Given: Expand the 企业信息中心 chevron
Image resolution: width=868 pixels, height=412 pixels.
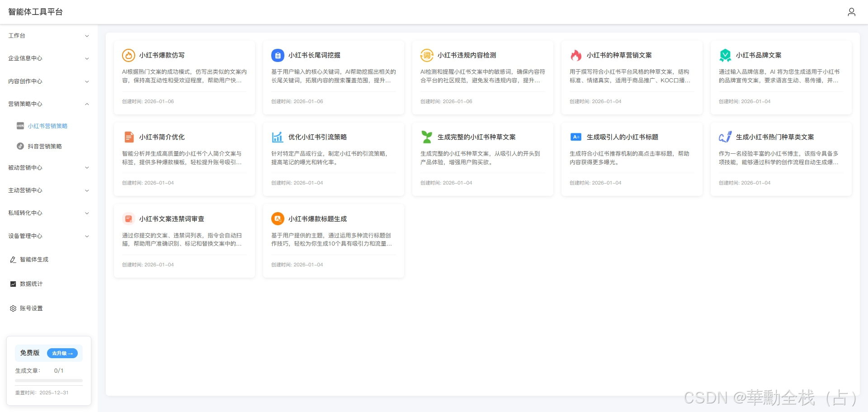Looking at the screenshot, I should click(x=87, y=58).
